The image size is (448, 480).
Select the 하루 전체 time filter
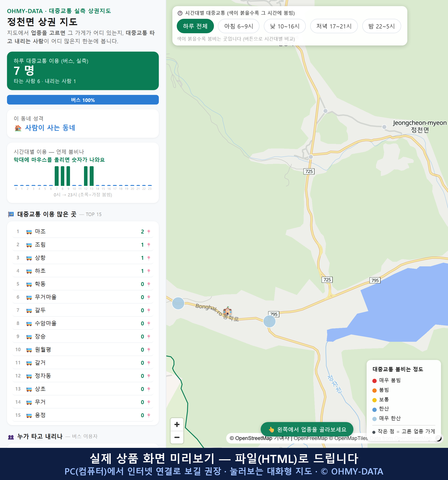pyautogui.click(x=195, y=26)
